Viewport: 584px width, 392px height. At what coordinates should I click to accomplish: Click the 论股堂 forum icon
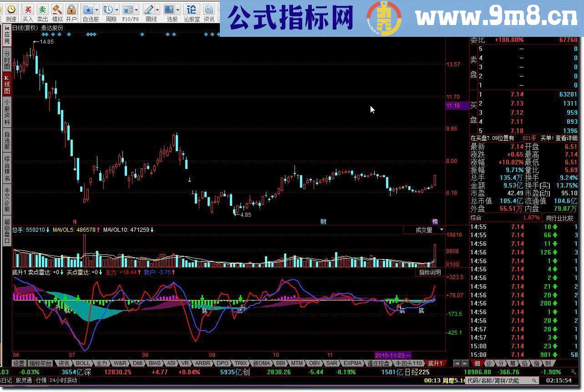[x=192, y=9]
